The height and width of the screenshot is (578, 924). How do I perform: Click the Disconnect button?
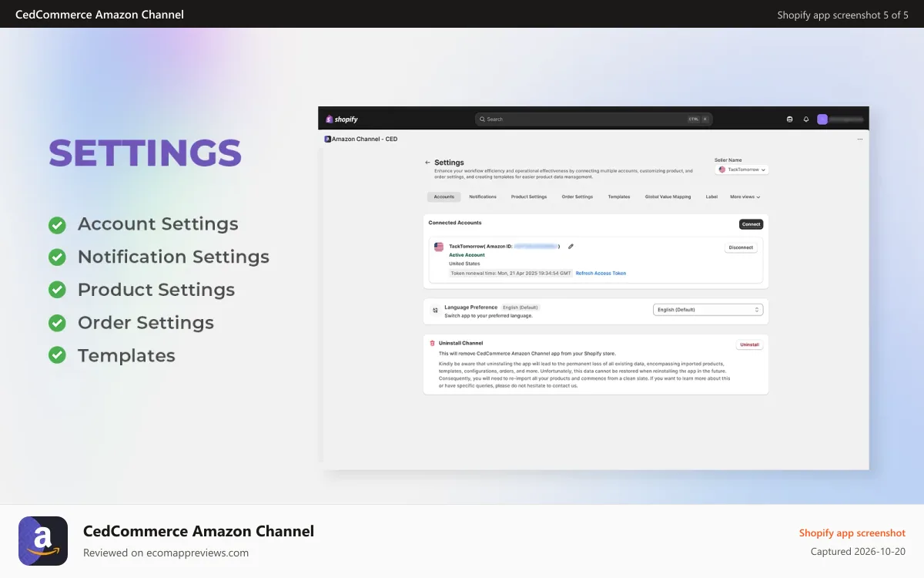pyautogui.click(x=742, y=247)
